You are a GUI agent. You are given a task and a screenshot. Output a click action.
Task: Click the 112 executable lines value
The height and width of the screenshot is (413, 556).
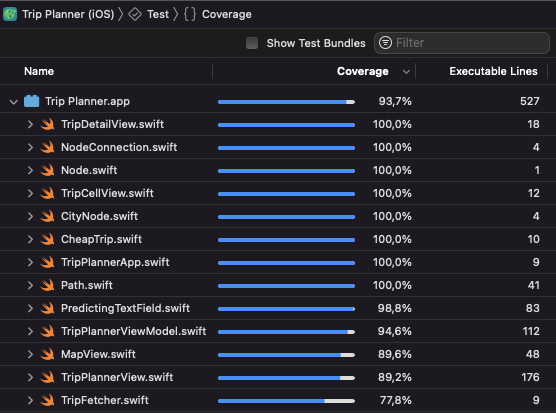pyautogui.click(x=531, y=331)
